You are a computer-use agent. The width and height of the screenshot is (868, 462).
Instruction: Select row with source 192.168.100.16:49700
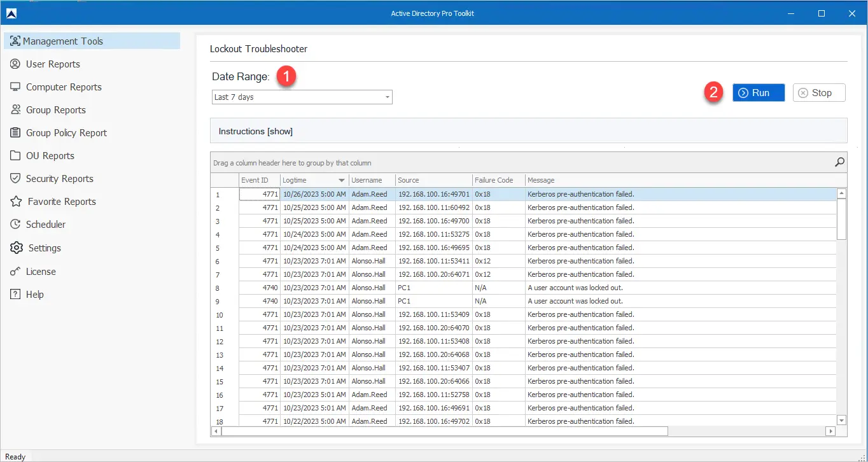pos(523,221)
